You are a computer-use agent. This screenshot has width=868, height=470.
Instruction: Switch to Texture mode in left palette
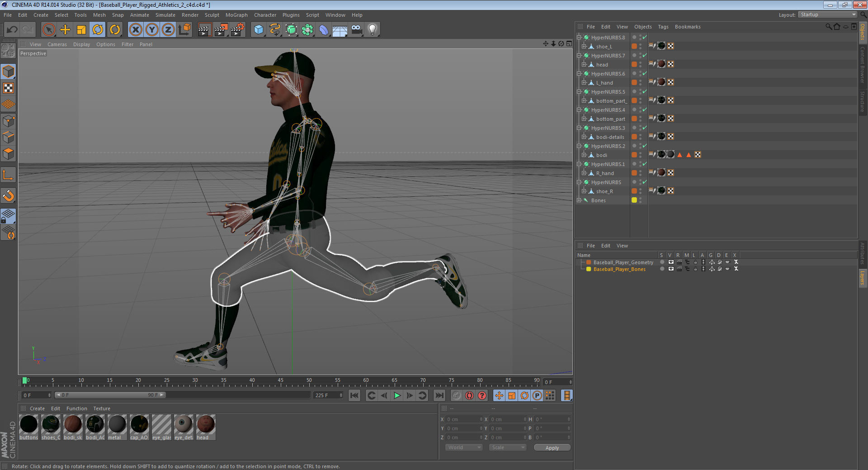[9, 88]
